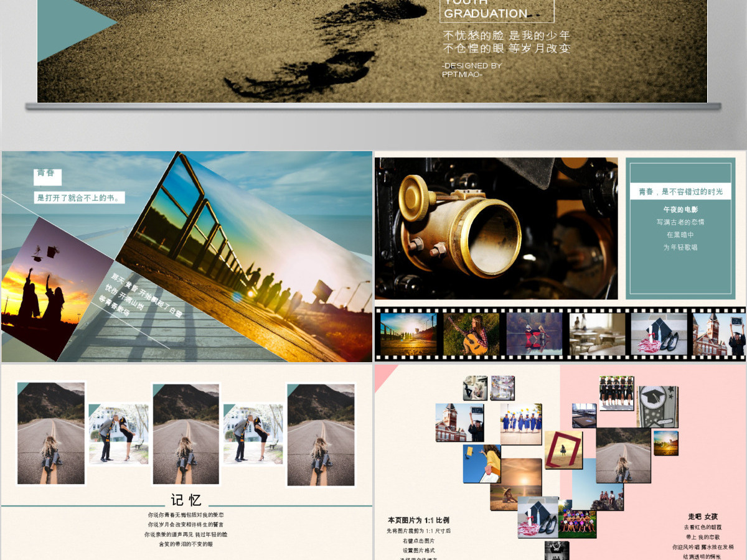
Task: Select the line '你说你青春无悔包括对我的爱恋'
Action: click(186, 515)
